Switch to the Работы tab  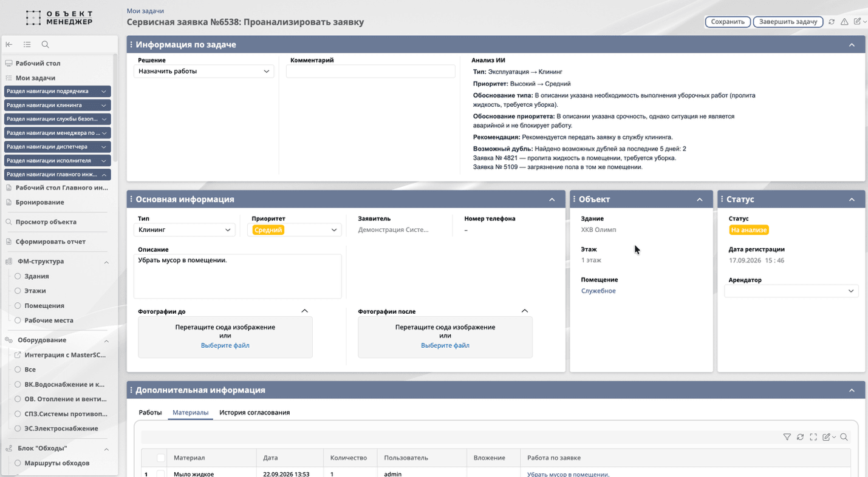tap(150, 413)
